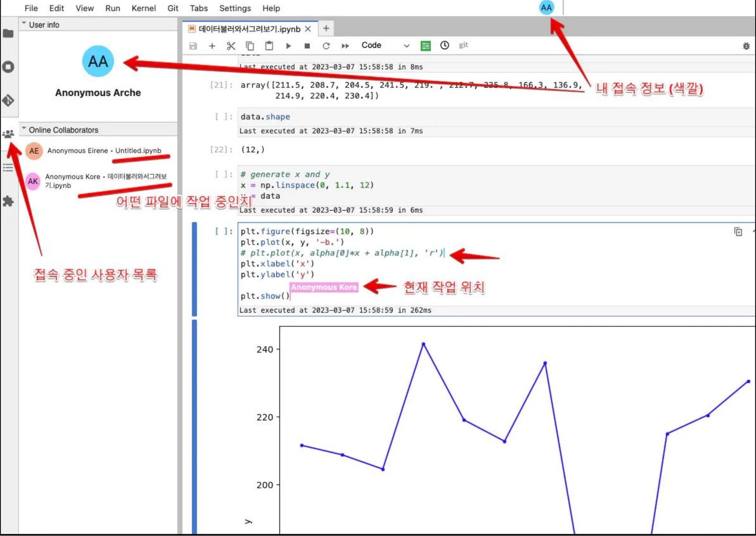Click the np.linspace code line
Viewport: 756px width, 536px height.
pos(307,185)
